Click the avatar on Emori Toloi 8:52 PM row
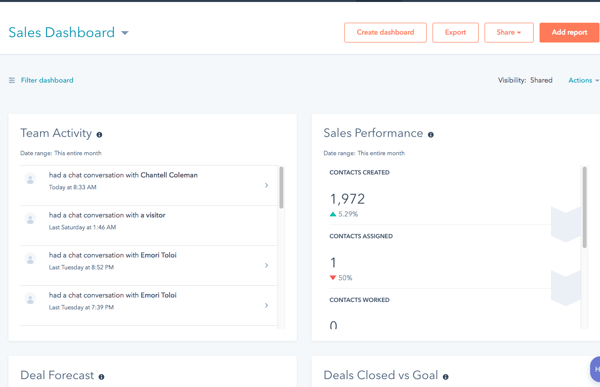 (x=30, y=258)
